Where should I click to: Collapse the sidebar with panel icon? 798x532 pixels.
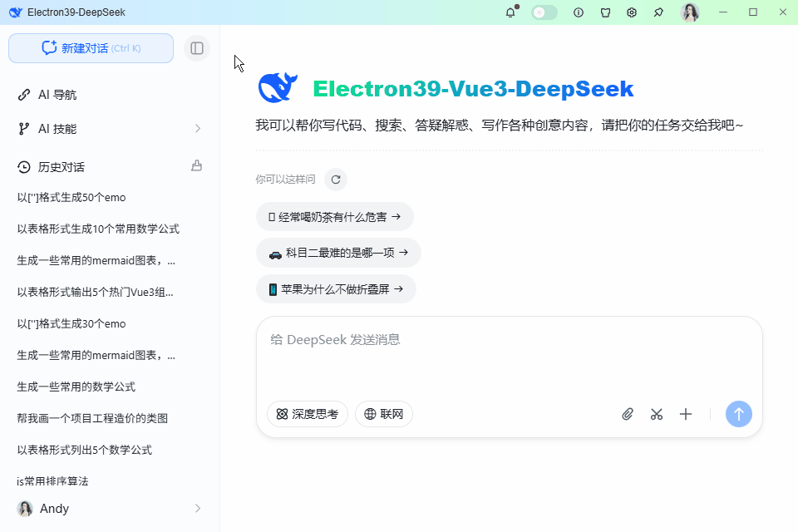point(197,48)
